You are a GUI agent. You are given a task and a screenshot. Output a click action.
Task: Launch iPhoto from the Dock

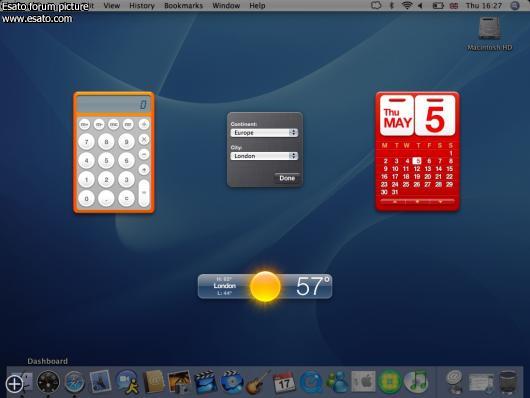pos(179,382)
